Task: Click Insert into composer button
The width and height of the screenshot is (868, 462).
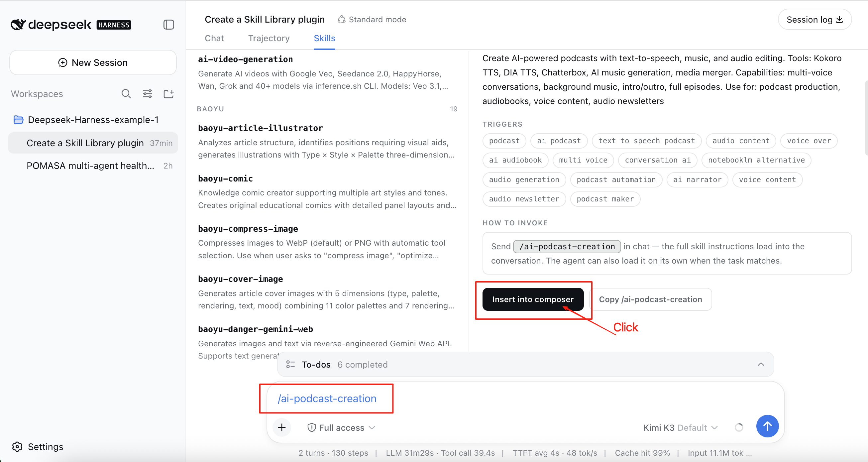Action: click(533, 299)
